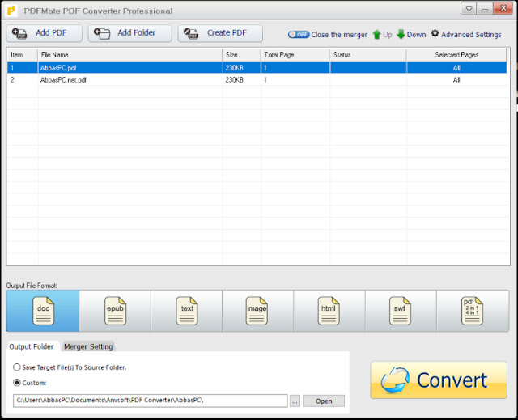Open the title bar dropdown menu arrow

[x=469, y=9]
